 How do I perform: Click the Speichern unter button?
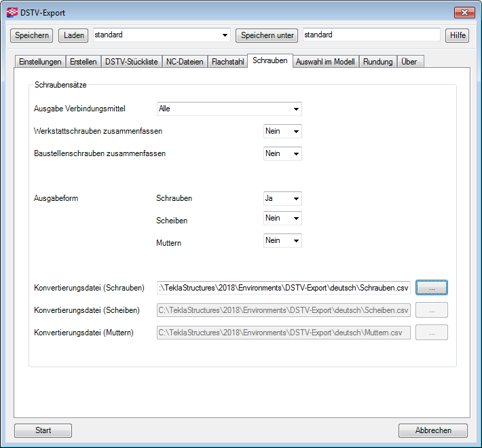pos(267,35)
